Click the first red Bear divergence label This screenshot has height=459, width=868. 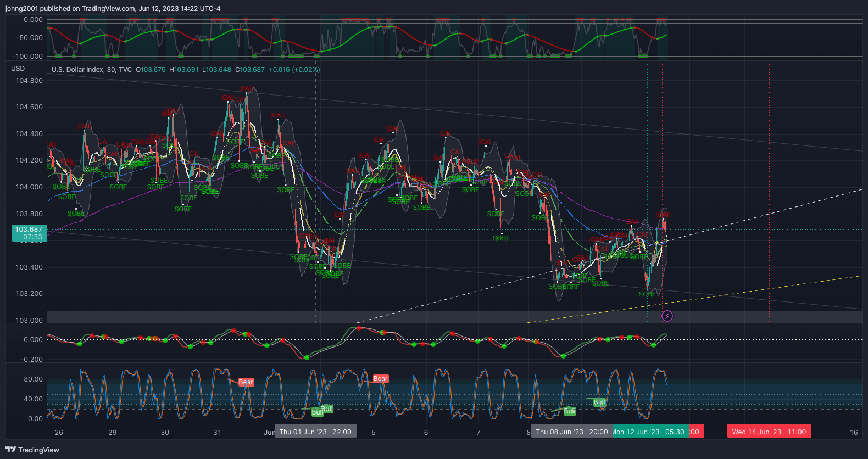(246, 382)
